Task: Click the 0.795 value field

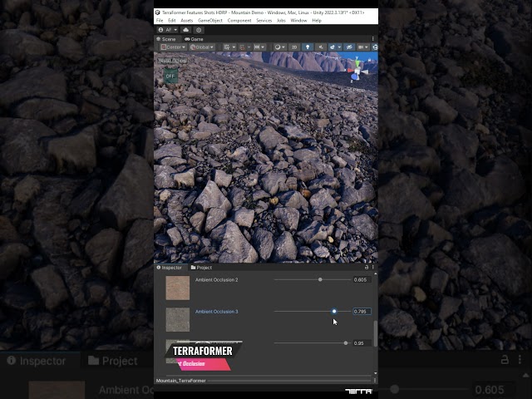Action: pos(362,311)
